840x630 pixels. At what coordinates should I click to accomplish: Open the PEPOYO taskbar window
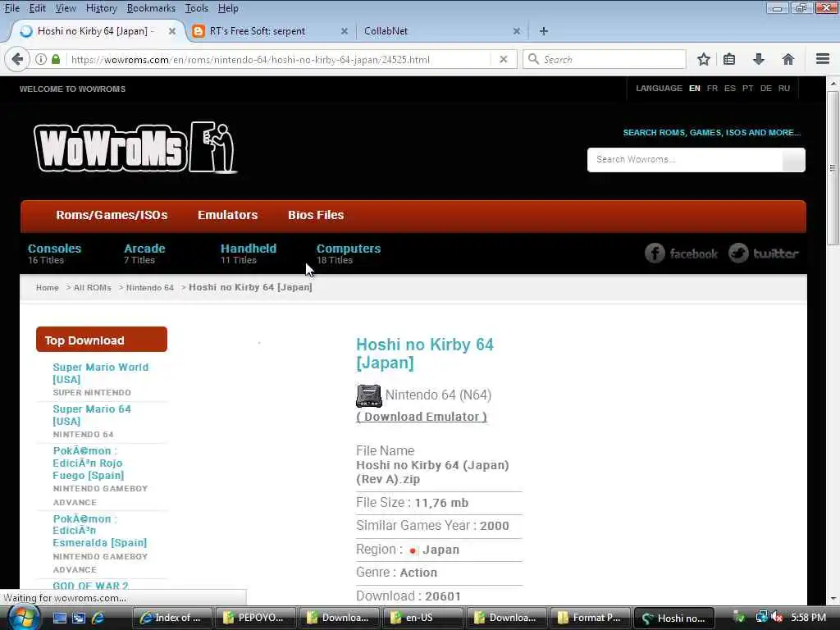(x=255, y=618)
